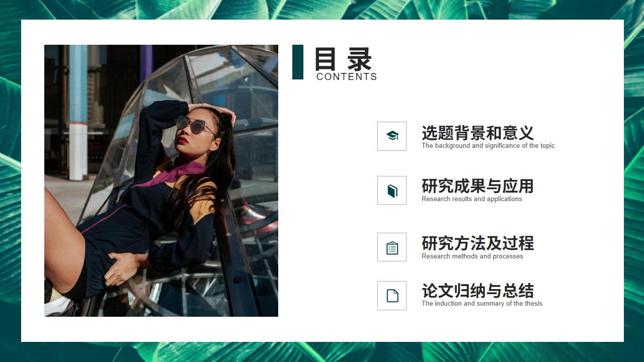
Task: Click the dark teal bar beside 目录
Action: click(298, 62)
